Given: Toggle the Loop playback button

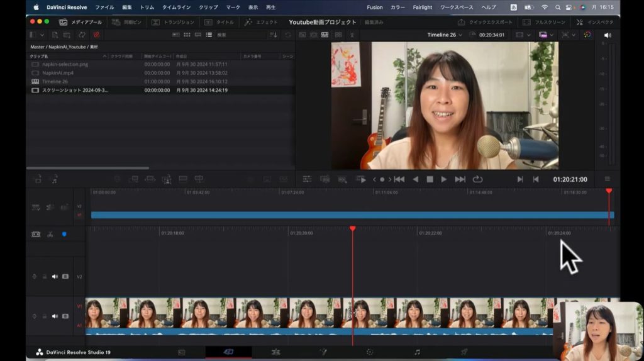Looking at the screenshot, I should tap(477, 179).
